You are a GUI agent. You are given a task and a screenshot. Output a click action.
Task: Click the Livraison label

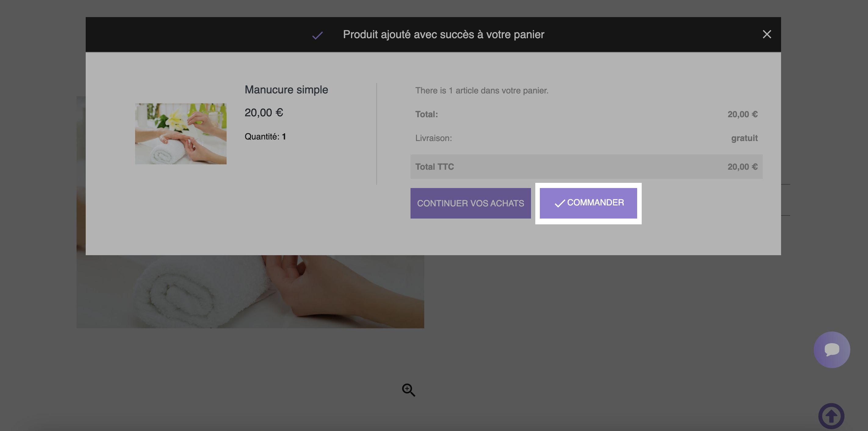tap(433, 138)
